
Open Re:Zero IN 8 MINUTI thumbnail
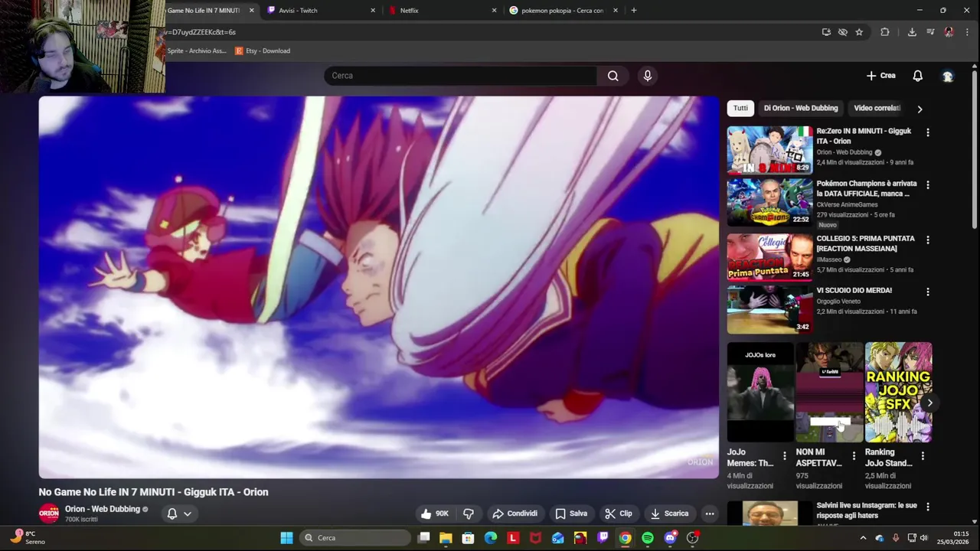tap(769, 150)
